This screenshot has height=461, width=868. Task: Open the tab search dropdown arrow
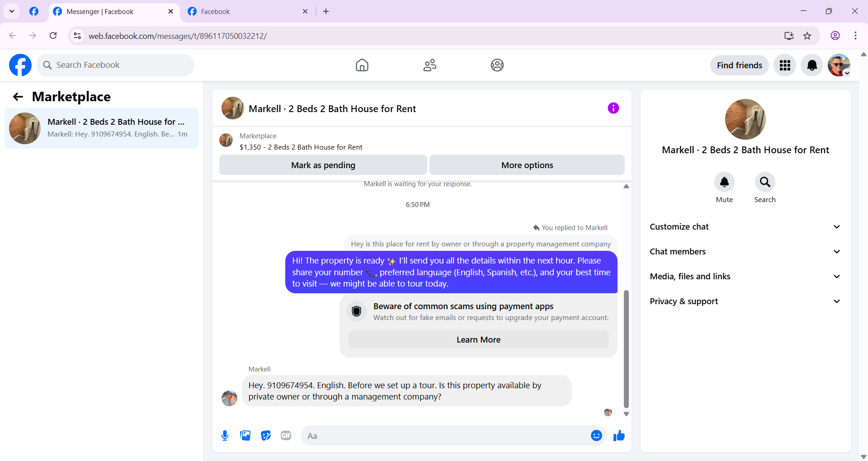click(12, 11)
